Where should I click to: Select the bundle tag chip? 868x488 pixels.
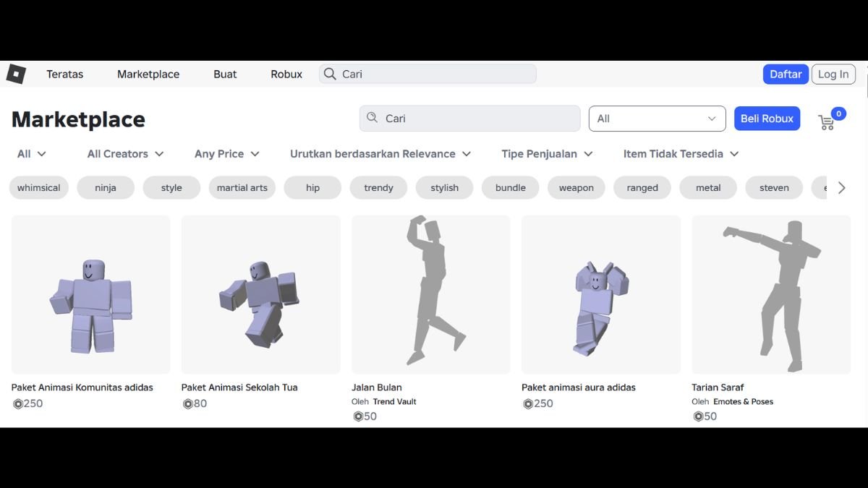coord(511,187)
